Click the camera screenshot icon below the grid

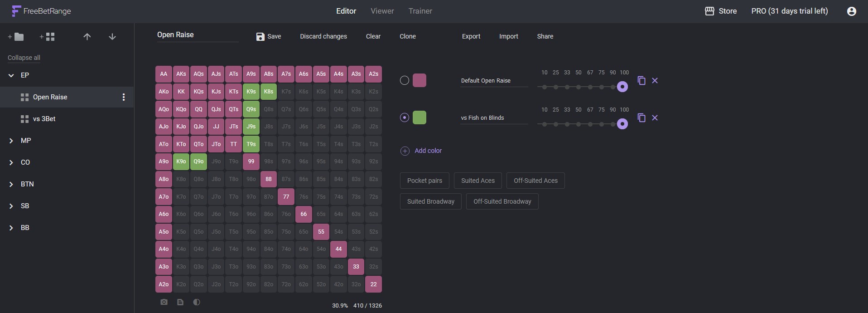coord(164,302)
